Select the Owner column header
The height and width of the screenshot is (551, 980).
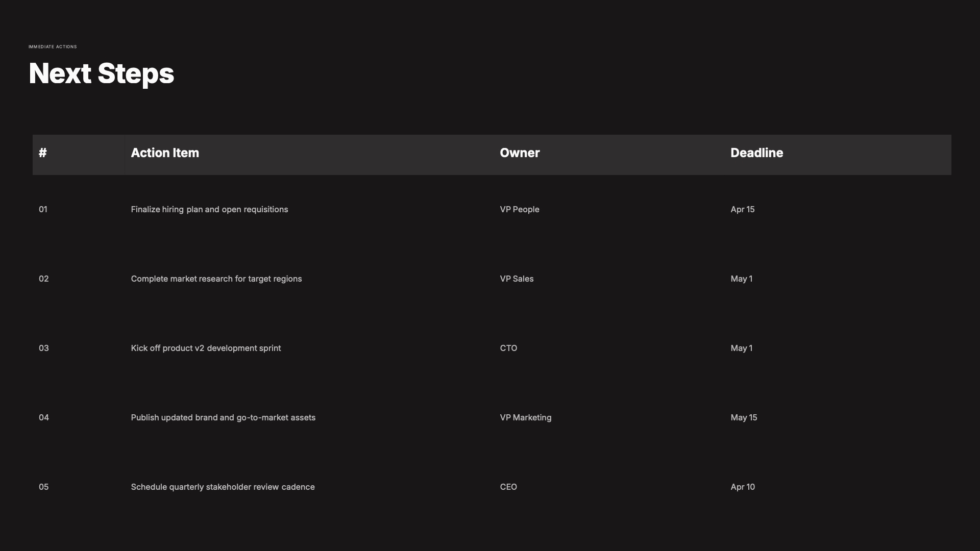click(520, 153)
